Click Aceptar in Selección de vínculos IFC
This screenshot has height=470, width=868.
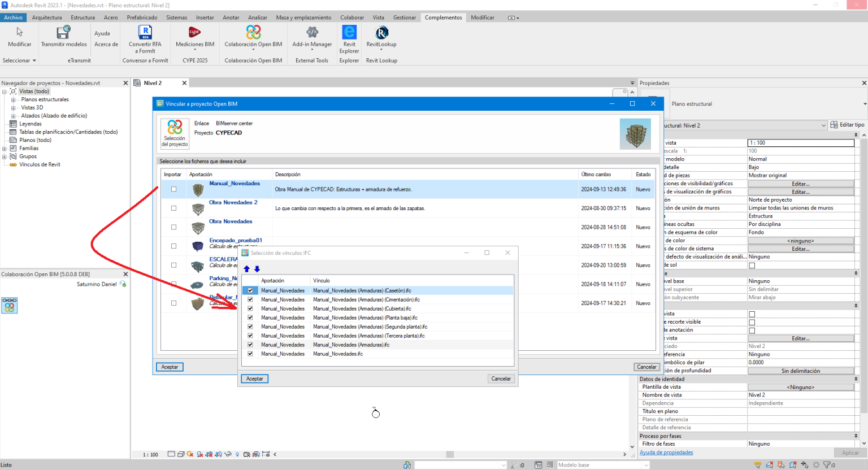pyautogui.click(x=255, y=378)
